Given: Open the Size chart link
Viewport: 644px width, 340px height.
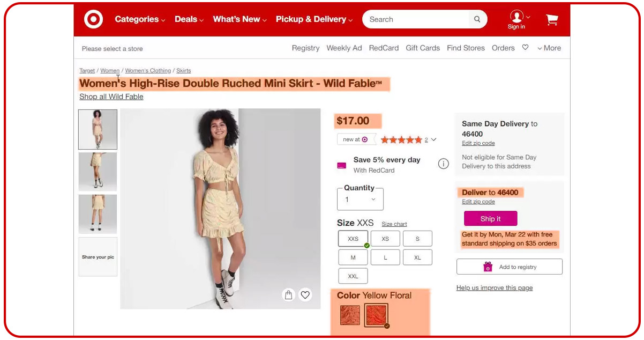Looking at the screenshot, I should 394,224.
